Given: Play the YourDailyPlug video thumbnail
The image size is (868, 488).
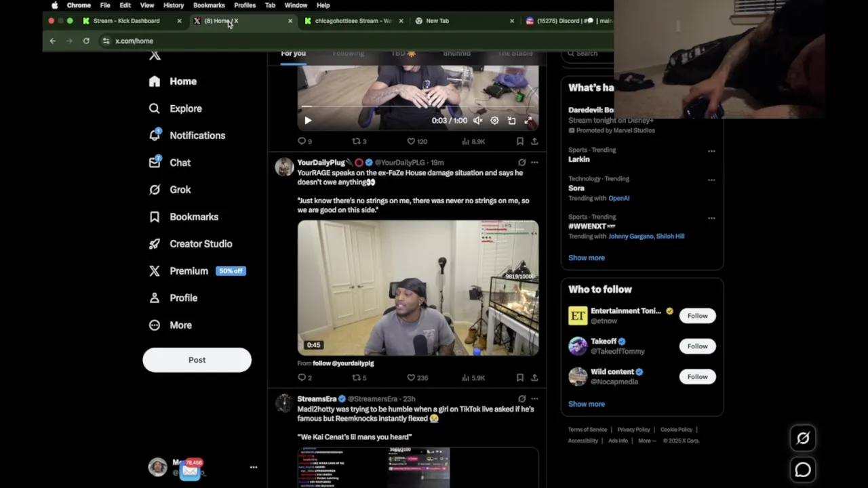Looking at the screenshot, I should coord(418,288).
